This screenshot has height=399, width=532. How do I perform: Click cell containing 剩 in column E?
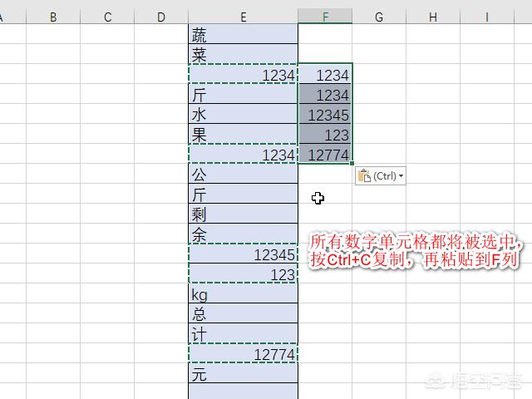[x=244, y=214]
